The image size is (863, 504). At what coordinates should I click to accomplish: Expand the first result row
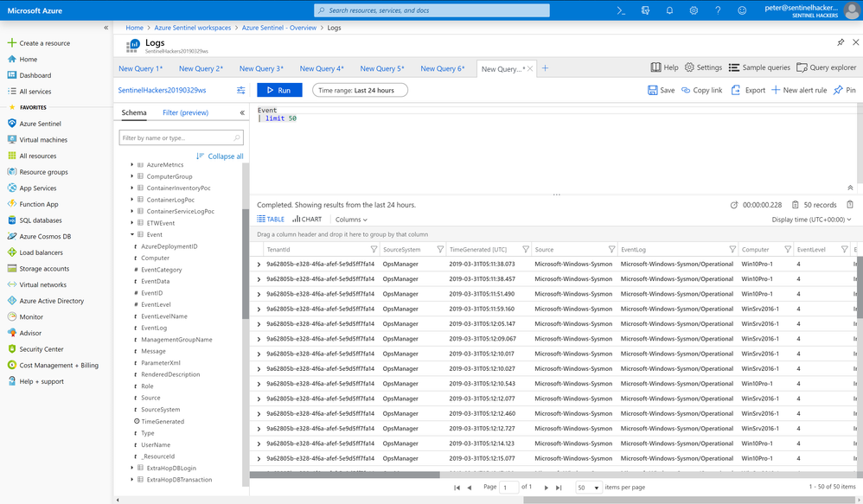[259, 265]
